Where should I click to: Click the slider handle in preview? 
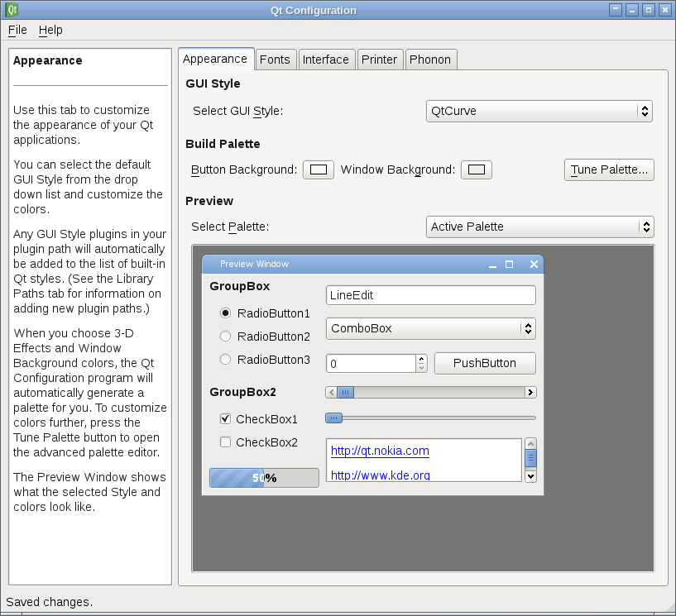tap(333, 418)
